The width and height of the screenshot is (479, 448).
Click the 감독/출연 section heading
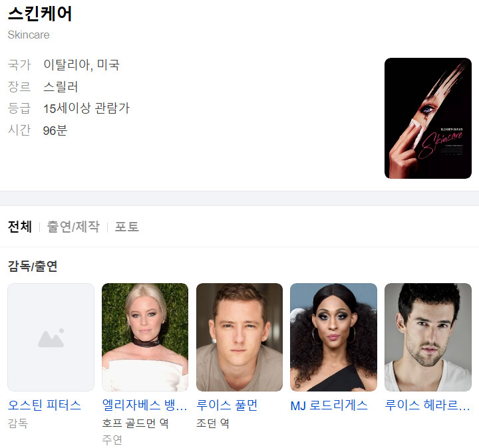(x=33, y=266)
